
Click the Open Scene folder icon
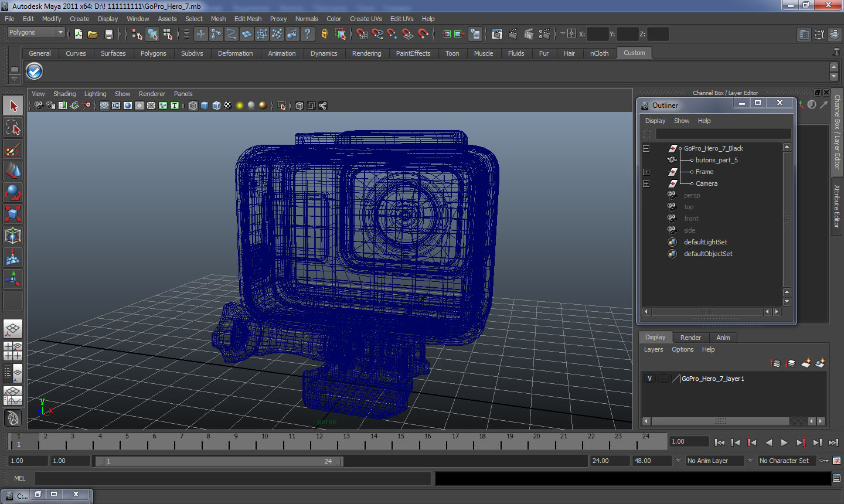(x=93, y=34)
